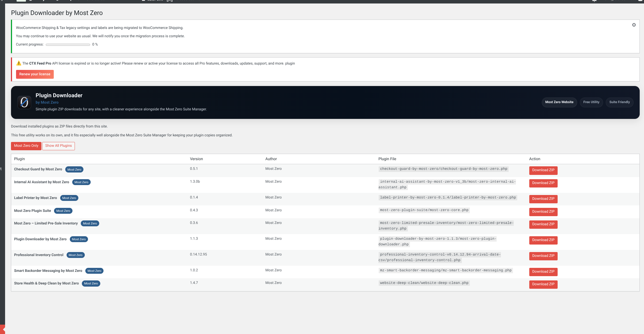Click the Most Zero badge beside Plugin Downloader row
This screenshot has height=334, width=644.
79,239
